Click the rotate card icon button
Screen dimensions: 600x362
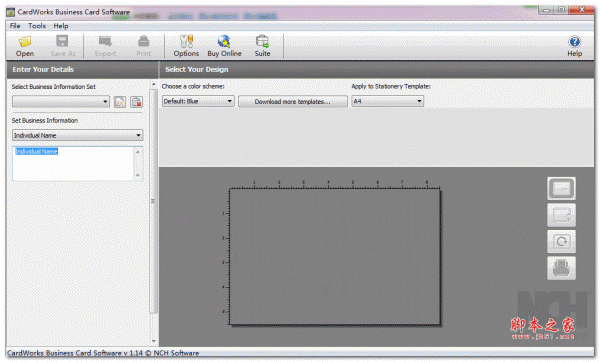pyautogui.click(x=561, y=241)
